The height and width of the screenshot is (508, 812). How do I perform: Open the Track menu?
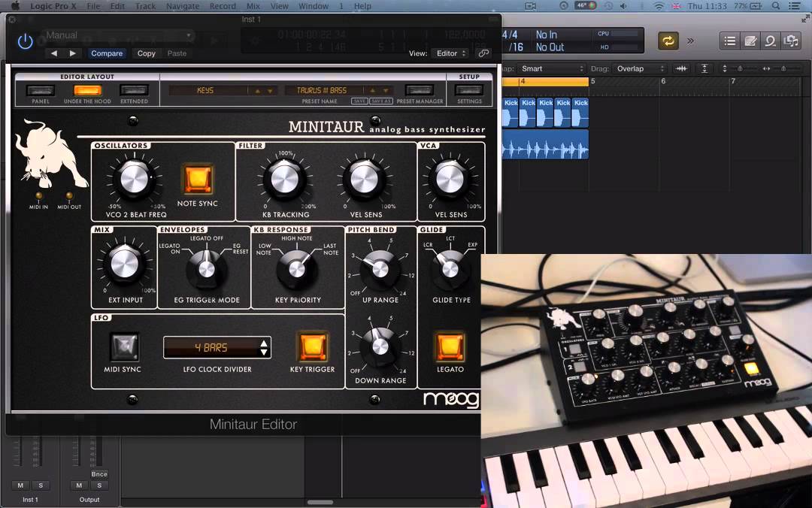[x=146, y=6]
